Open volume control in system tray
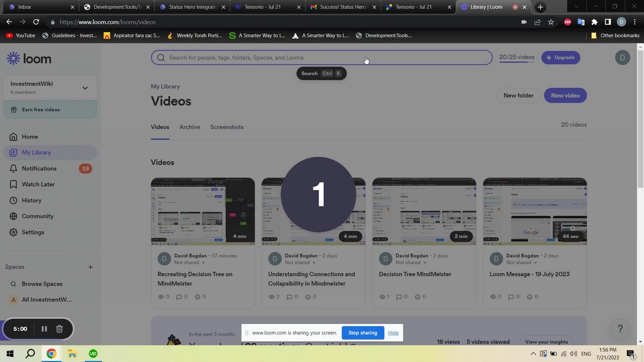Image resolution: width=644 pixels, height=362 pixels. [573, 354]
